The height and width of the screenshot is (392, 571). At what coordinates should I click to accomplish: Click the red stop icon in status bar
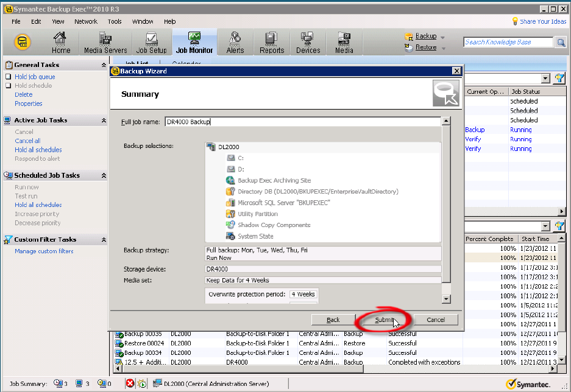(130, 383)
